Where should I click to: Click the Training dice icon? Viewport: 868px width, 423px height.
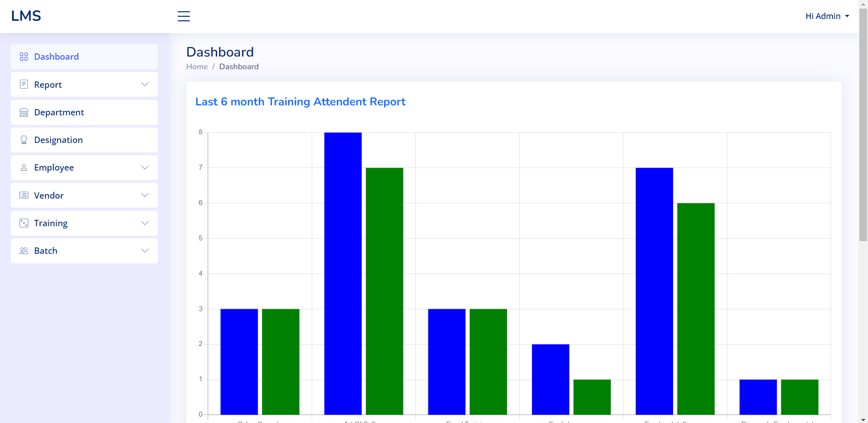pos(24,223)
